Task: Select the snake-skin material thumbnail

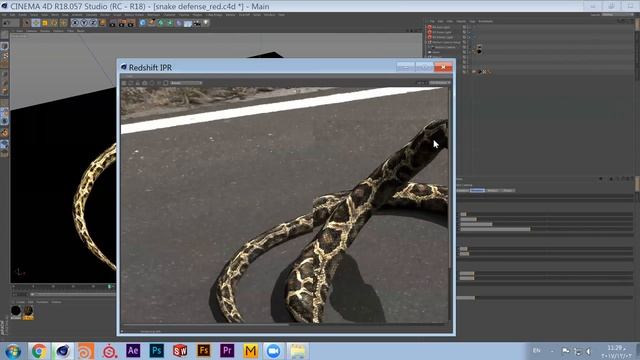Action: tap(28, 311)
